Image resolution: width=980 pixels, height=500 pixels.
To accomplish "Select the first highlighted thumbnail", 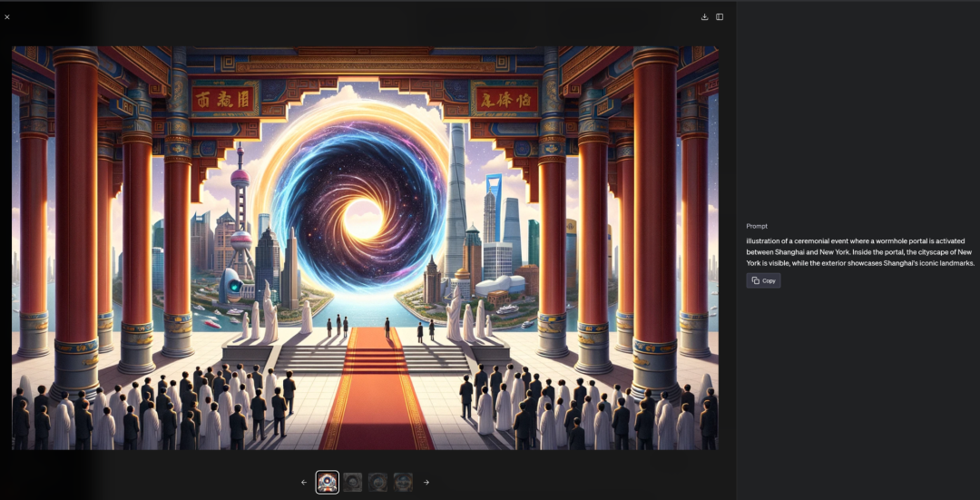I will coord(328,482).
